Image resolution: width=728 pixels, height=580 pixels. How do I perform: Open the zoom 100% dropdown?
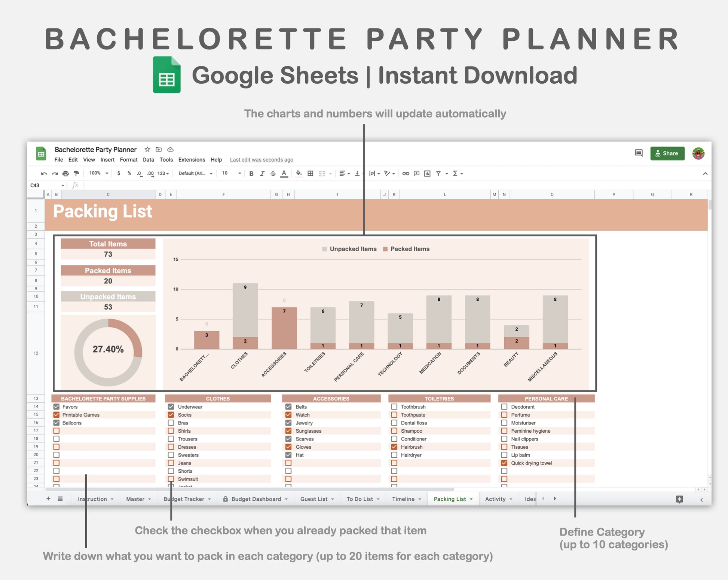tap(99, 174)
